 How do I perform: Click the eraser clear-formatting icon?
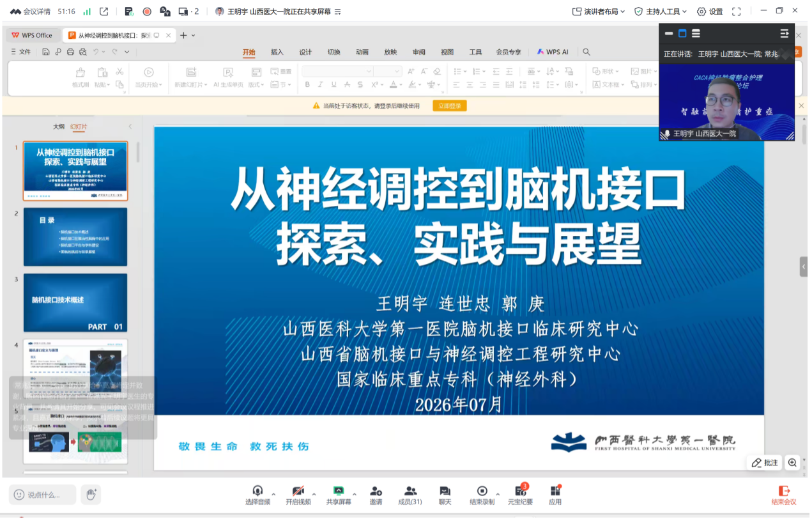437,72
